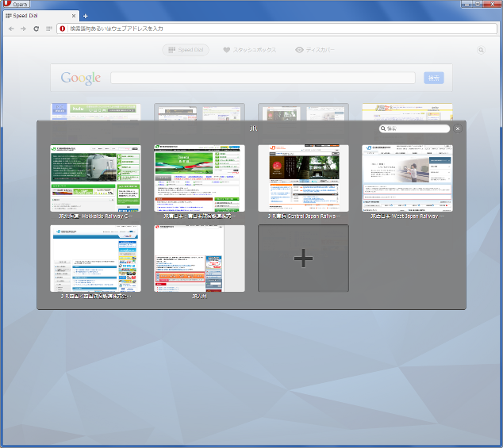Open the JR Central Japan Railway thumbnail

303,178
